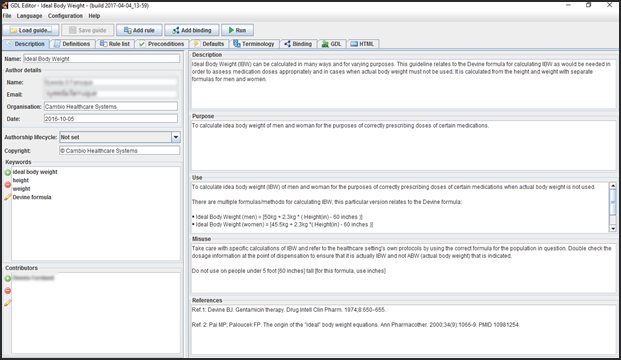Click Use section scrollbar down arrow
The image size is (621, 360).
tap(613, 229)
